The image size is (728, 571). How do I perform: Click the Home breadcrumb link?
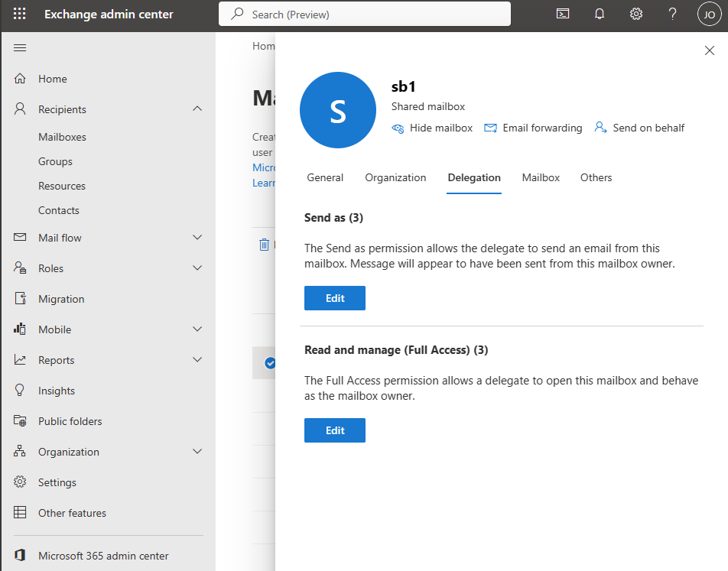tap(264, 46)
